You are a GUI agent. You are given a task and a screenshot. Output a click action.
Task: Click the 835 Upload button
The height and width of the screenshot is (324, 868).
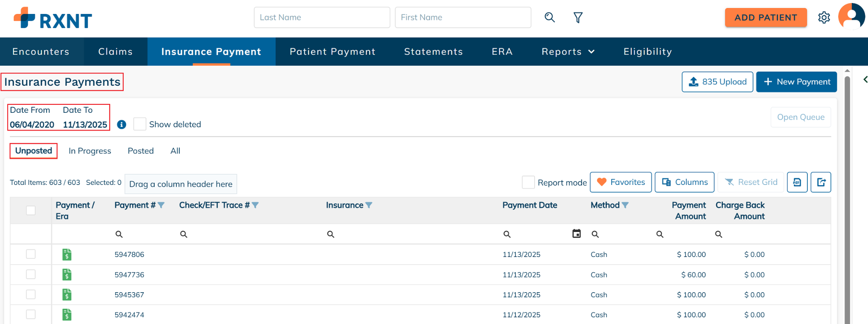(x=717, y=82)
